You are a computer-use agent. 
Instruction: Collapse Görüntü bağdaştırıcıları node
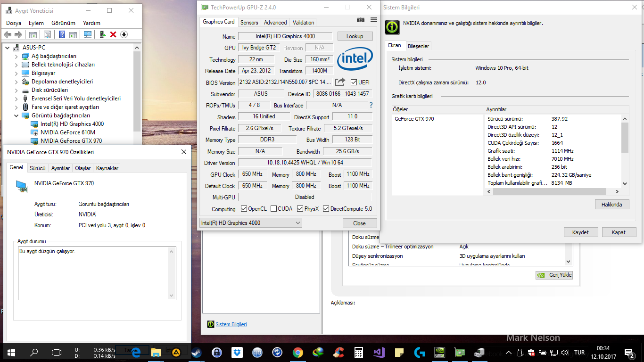pos(16,115)
